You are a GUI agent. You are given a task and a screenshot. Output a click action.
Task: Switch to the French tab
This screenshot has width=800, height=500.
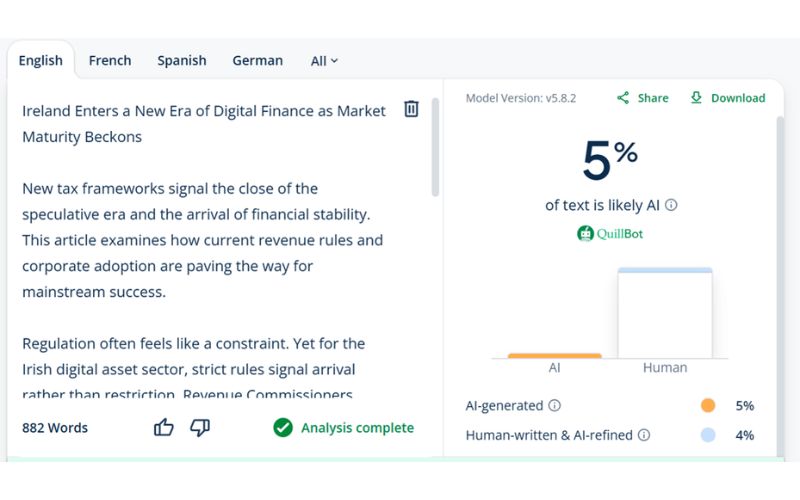point(110,60)
